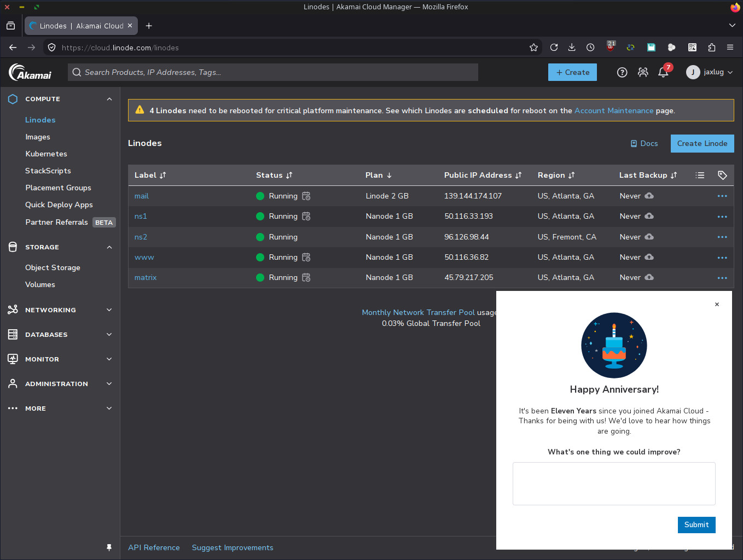Image resolution: width=743 pixels, height=560 pixels.
Task: Reload the page in Firefox
Action: [x=554, y=48]
